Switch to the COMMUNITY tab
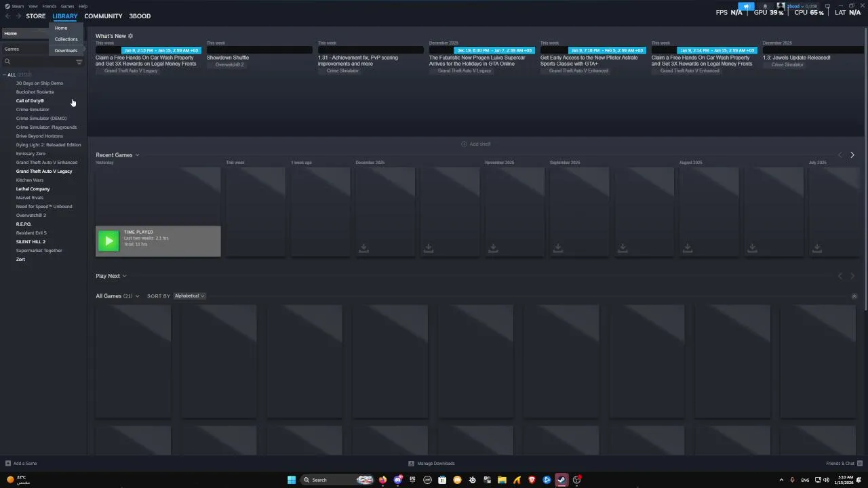 click(103, 16)
